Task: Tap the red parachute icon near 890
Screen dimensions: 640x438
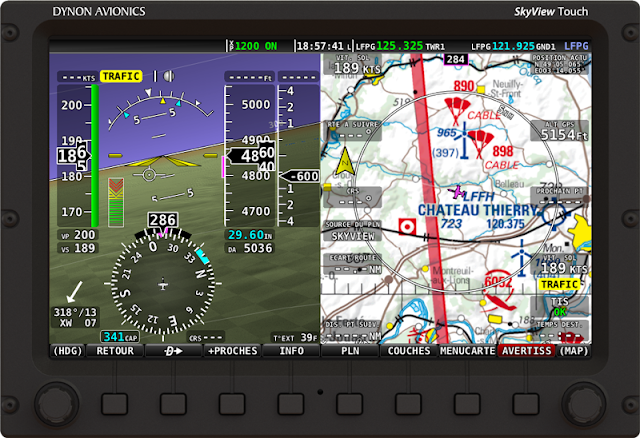Action: [x=456, y=110]
